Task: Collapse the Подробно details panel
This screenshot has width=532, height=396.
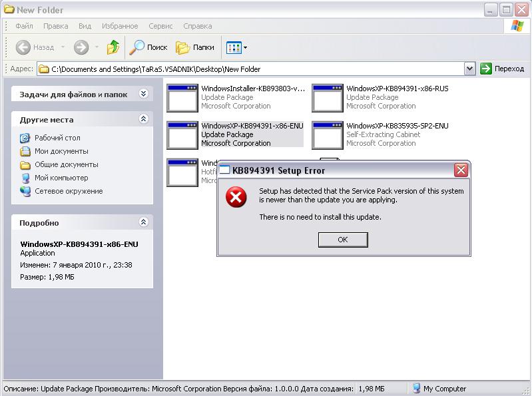Action: point(143,222)
